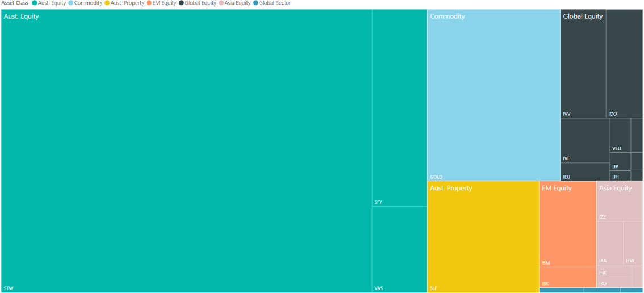Click the IAA pink tile

pyautogui.click(x=609, y=243)
